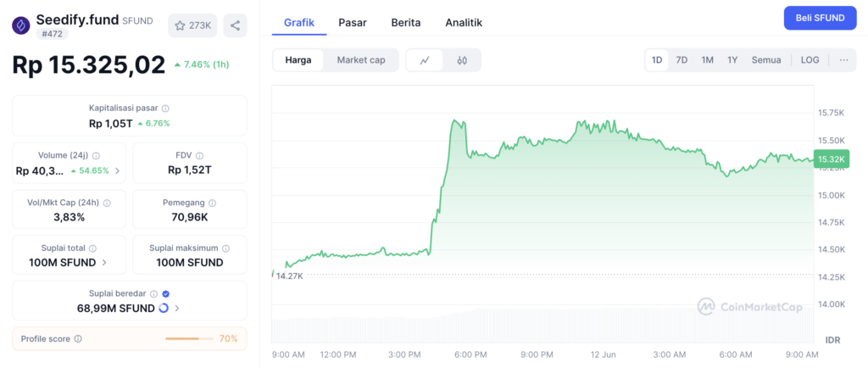Click the #472 rank badge
Image resolution: width=868 pixels, height=368 pixels.
click(x=53, y=34)
